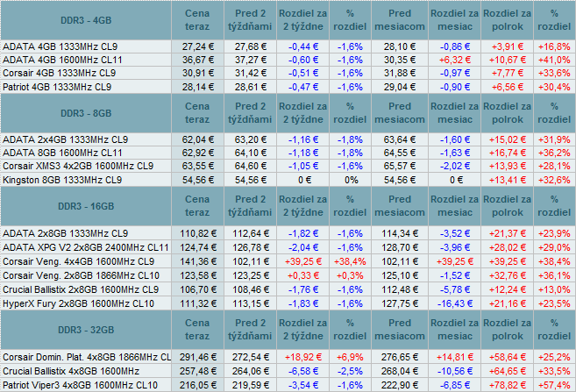Click the current price 62,92 € cell
Image resolution: width=576 pixels, height=392 pixels.
click(x=197, y=153)
